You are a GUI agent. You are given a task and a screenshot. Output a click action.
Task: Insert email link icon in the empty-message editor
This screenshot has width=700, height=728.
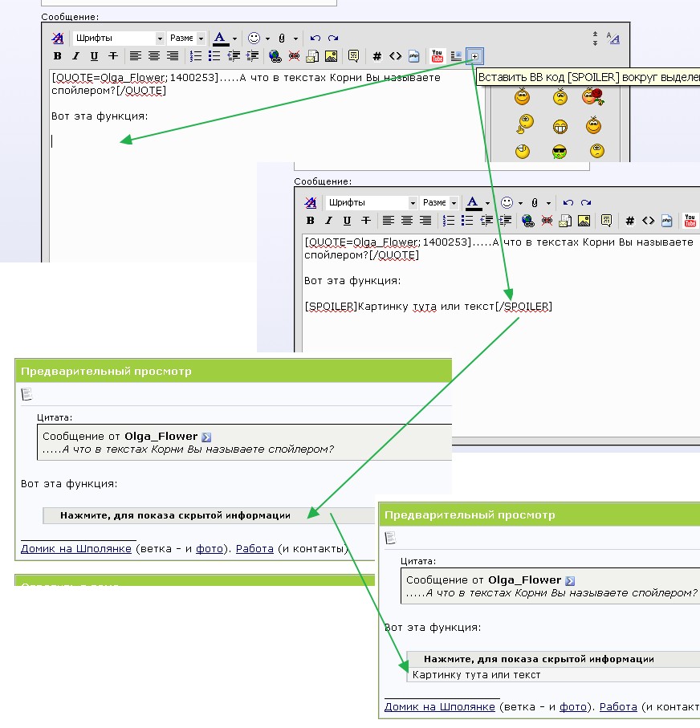312,56
